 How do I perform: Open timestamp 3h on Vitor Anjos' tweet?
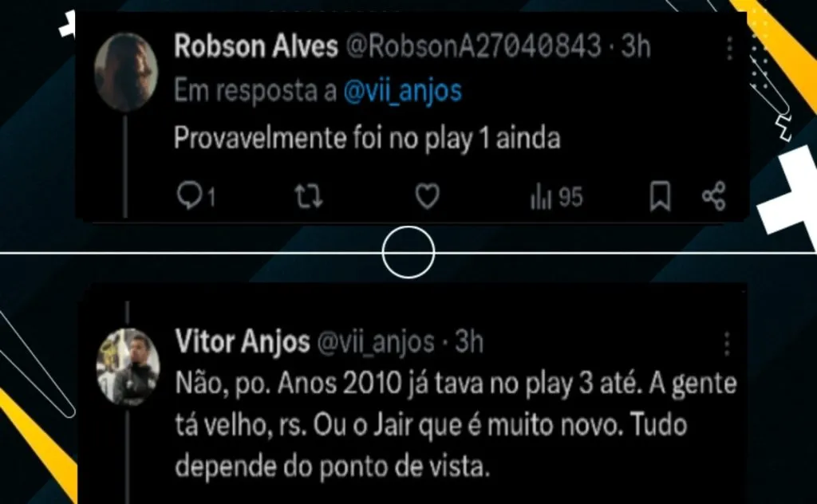click(x=469, y=341)
